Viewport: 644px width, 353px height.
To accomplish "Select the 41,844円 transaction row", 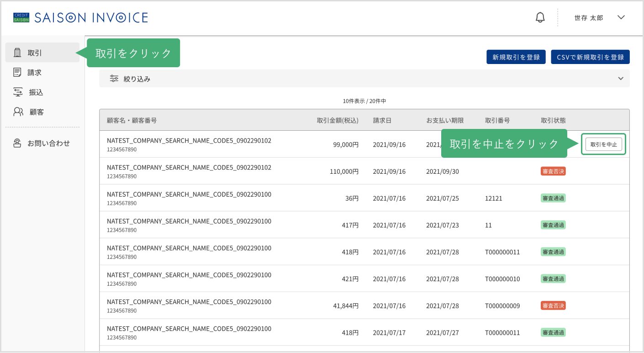I will point(364,305).
